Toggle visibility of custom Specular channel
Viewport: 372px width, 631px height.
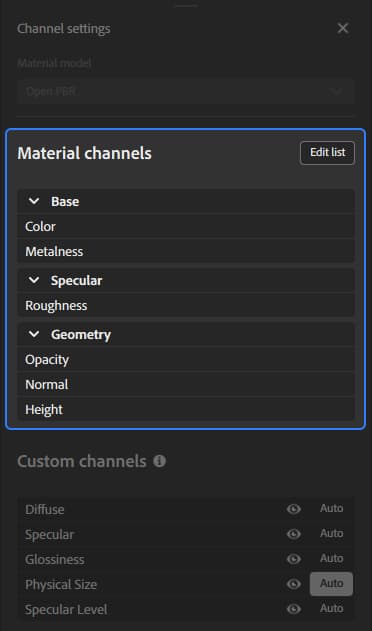293,534
